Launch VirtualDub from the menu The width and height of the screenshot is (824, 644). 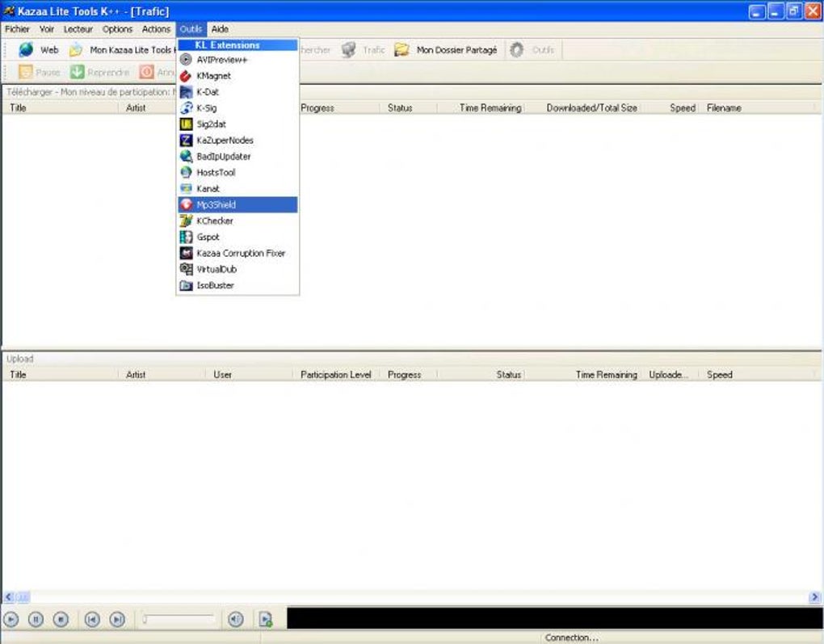238,269
